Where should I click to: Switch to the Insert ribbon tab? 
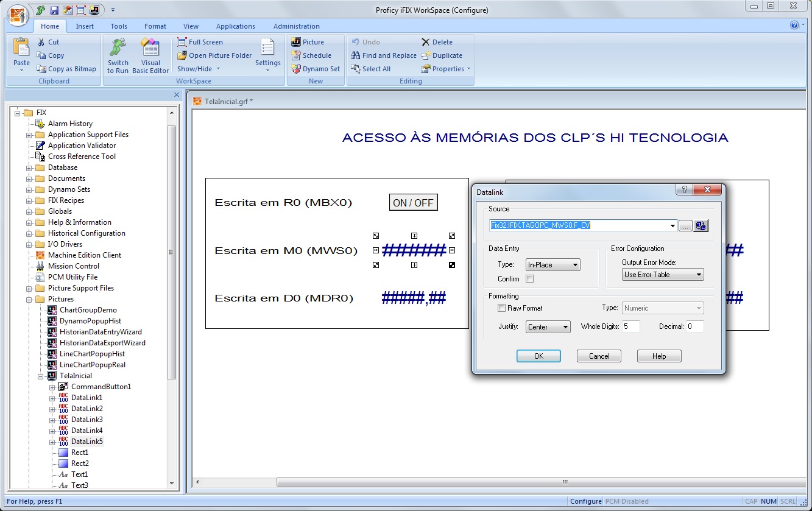pos(85,26)
